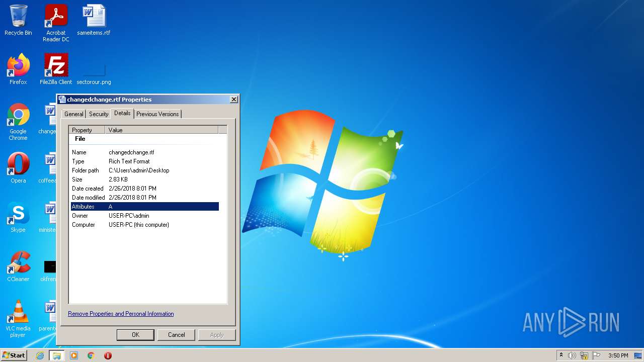Open the VLC media player shortcut
Image resolution: width=644 pixels, height=362 pixels.
18,319
